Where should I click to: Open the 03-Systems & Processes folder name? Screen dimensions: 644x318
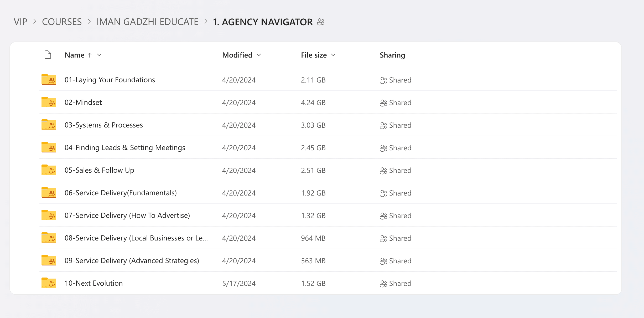pos(104,125)
